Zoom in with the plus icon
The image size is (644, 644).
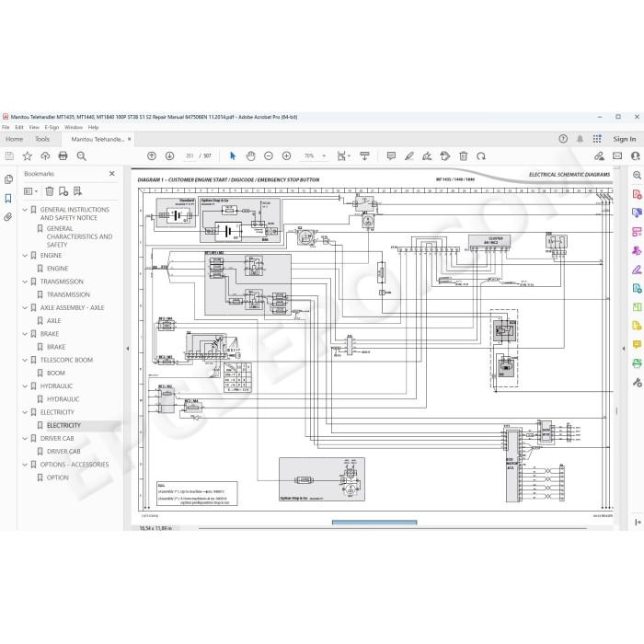tap(287, 156)
